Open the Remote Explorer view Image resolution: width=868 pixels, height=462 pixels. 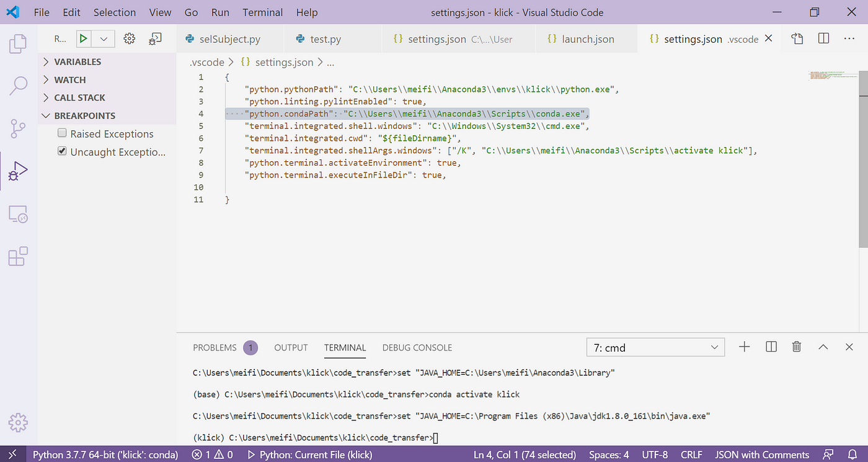tap(18, 215)
